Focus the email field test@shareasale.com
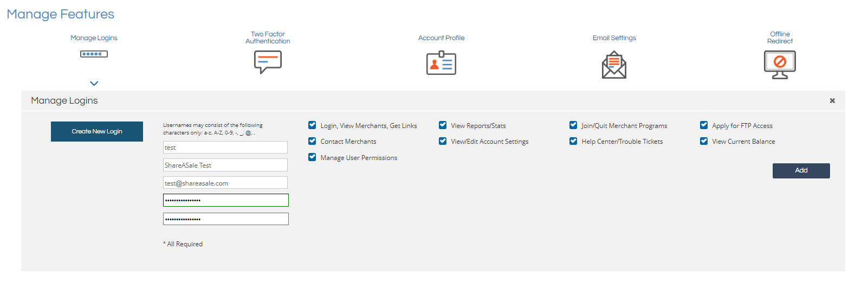868x281 pixels. tap(225, 183)
